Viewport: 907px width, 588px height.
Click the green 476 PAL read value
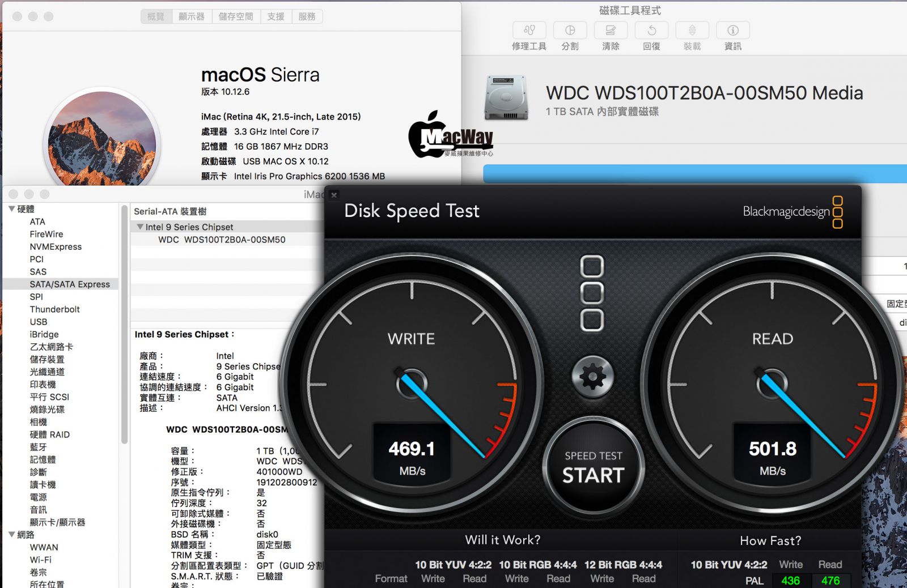pos(830,581)
